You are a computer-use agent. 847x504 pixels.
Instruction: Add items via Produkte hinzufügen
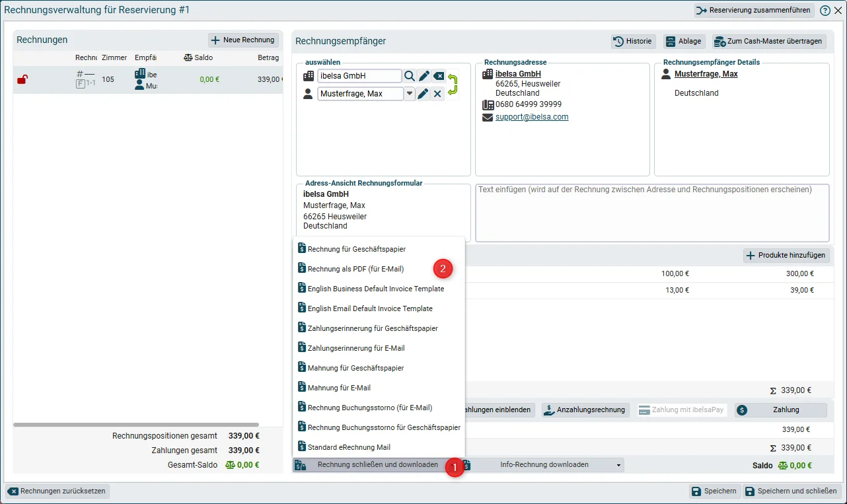786,256
